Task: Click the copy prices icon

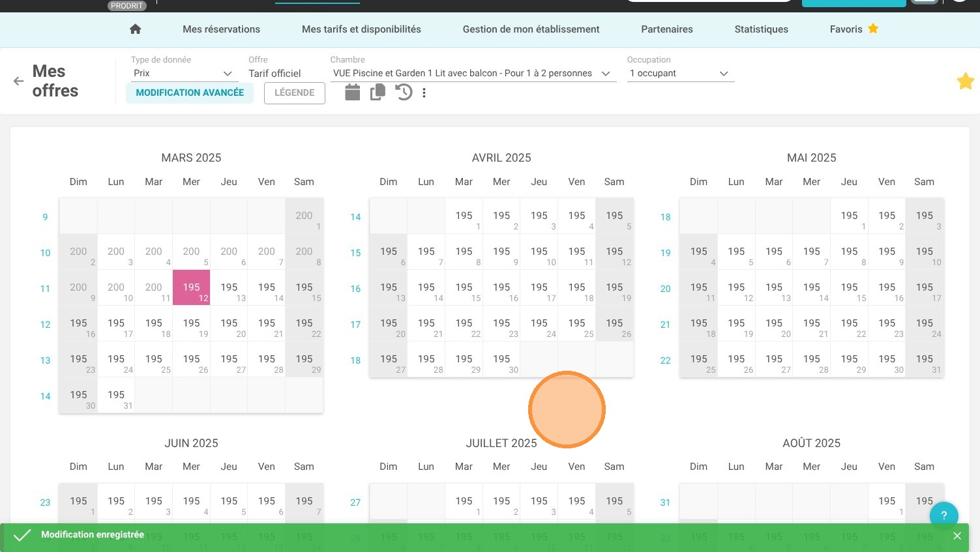Action: pyautogui.click(x=378, y=93)
